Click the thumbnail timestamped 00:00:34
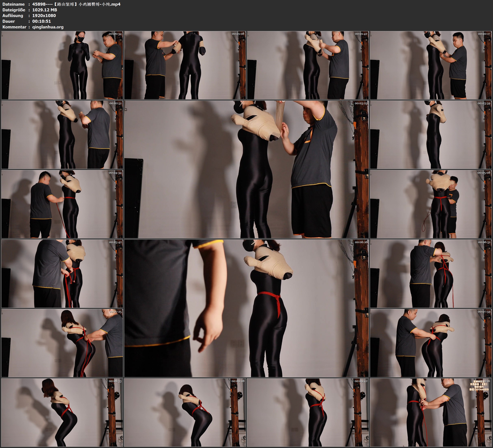 click(62, 65)
